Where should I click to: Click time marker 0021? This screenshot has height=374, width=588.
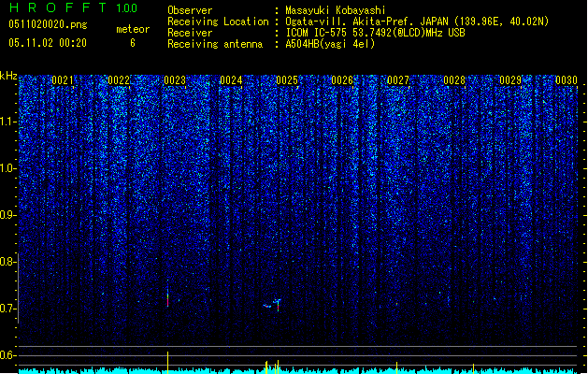click(x=63, y=80)
